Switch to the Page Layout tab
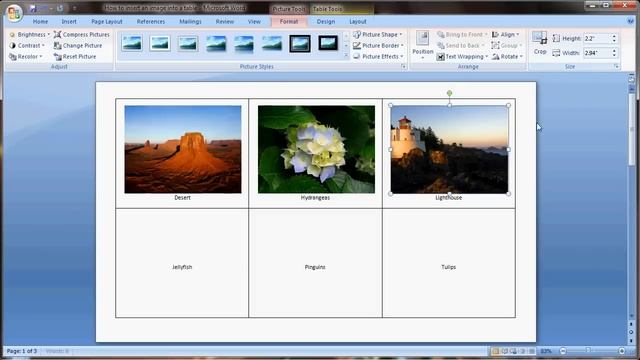 click(107, 22)
